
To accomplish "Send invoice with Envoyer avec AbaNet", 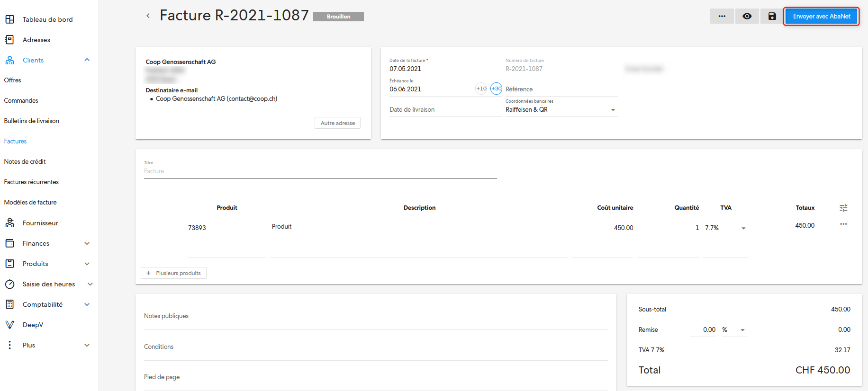I will [x=822, y=16].
